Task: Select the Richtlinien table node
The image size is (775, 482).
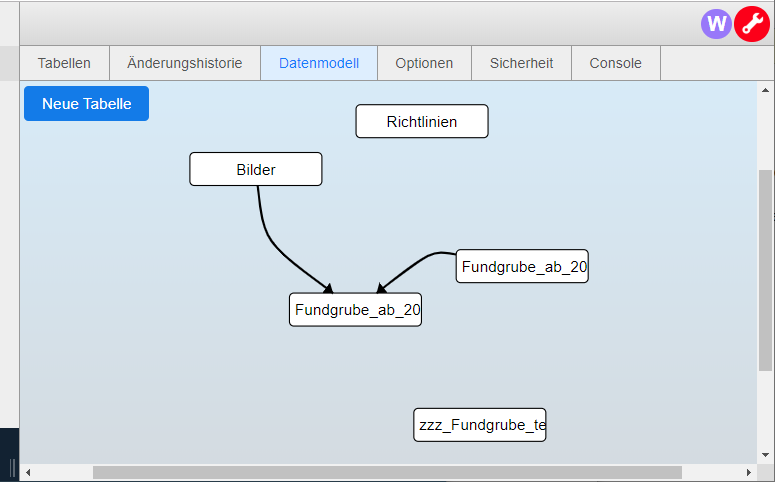Action: point(422,122)
